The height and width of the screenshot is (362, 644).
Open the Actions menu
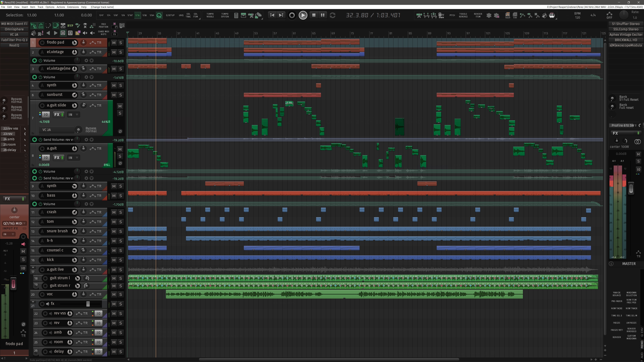[x=61, y=7]
